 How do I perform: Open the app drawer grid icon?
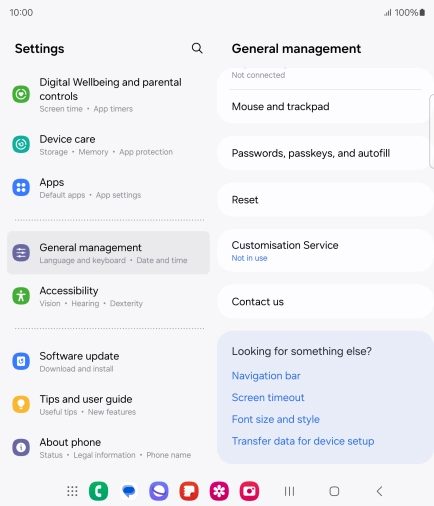(x=72, y=491)
